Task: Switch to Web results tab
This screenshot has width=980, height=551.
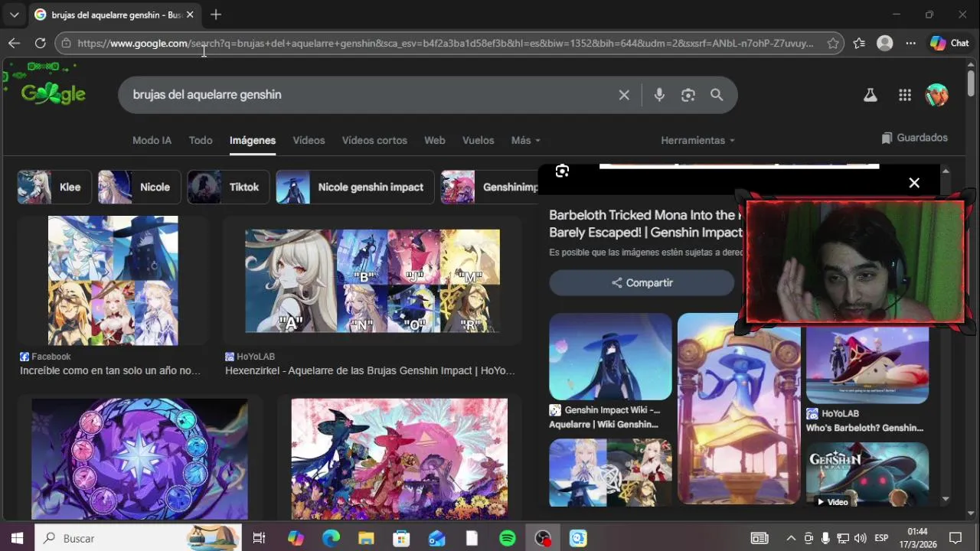Action: [x=435, y=141]
